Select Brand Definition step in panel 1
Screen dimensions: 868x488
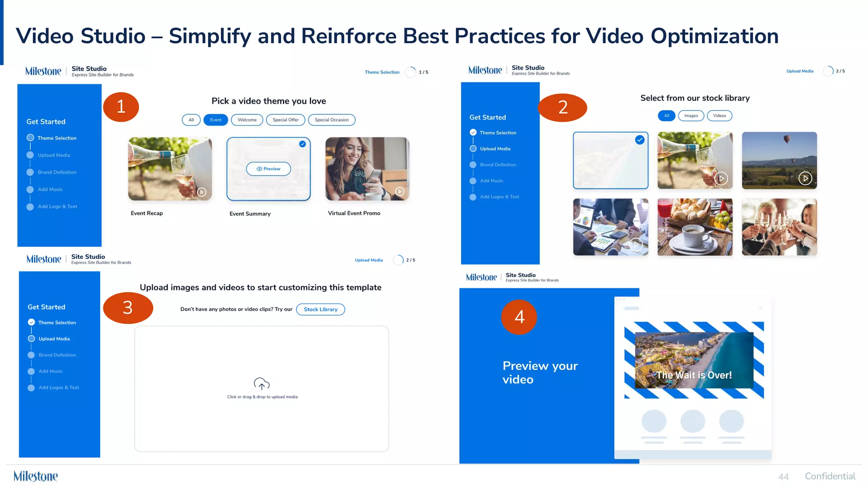coord(52,172)
